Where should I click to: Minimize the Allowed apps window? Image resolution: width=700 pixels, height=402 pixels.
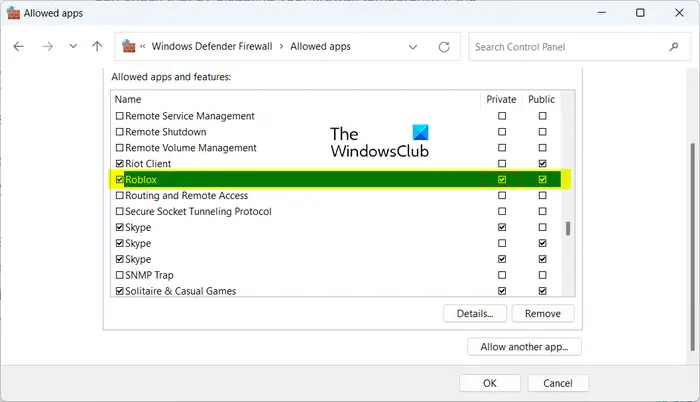click(x=602, y=13)
